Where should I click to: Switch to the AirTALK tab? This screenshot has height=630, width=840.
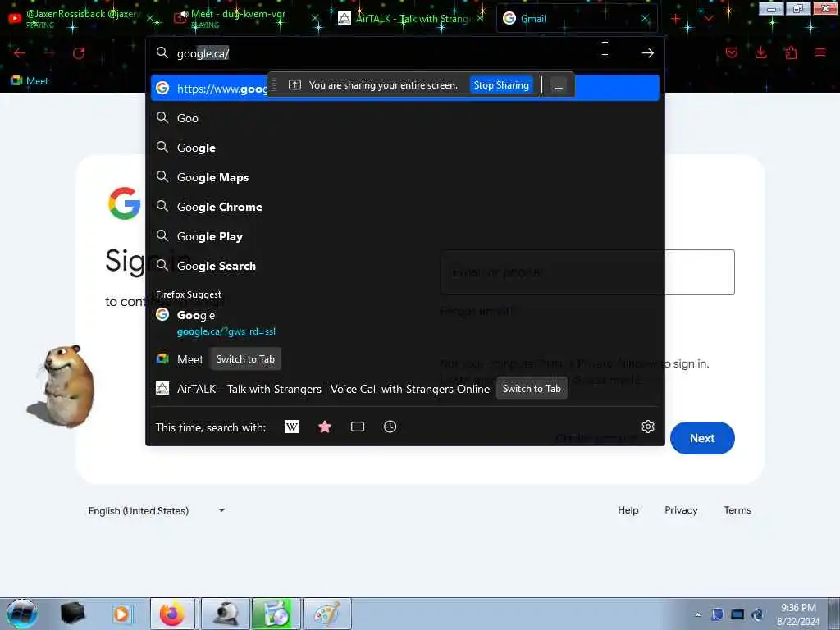pyautogui.click(x=410, y=18)
